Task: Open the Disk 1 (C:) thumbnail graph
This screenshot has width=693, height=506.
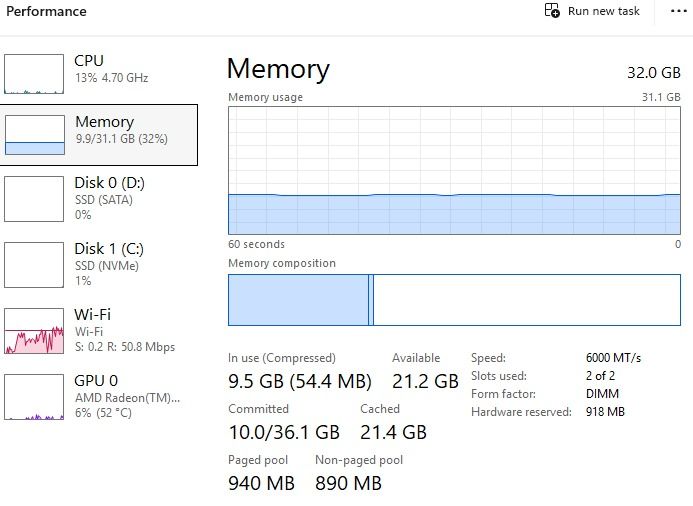Action: point(34,265)
